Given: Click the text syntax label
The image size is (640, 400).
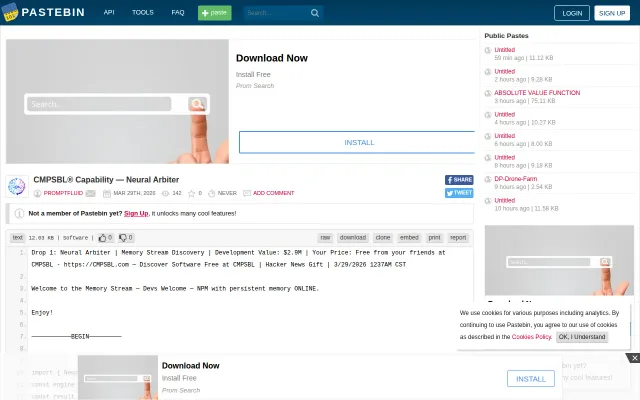Looking at the screenshot, I should (x=18, y=238).
